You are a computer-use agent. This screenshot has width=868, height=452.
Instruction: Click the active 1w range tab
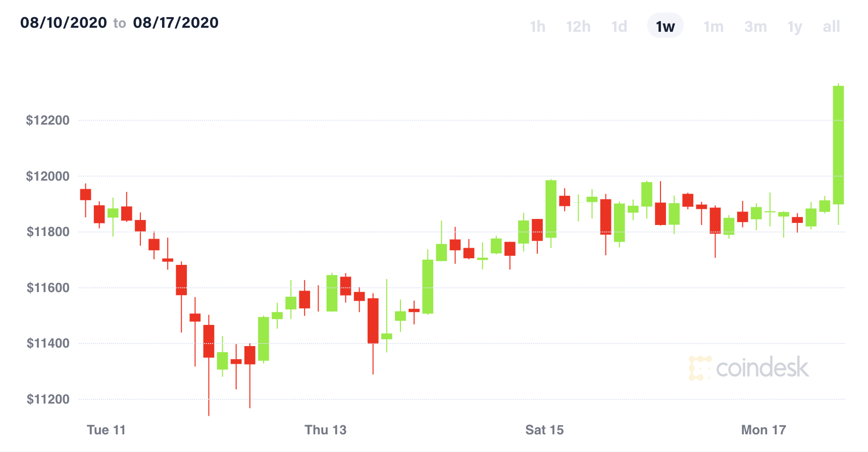coord(665,26)
